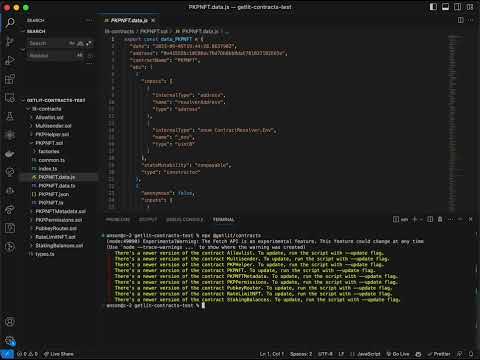Toggle primary sidebar layout icon in title bar
The image size is (480, 360).
[x=433, y=7]
